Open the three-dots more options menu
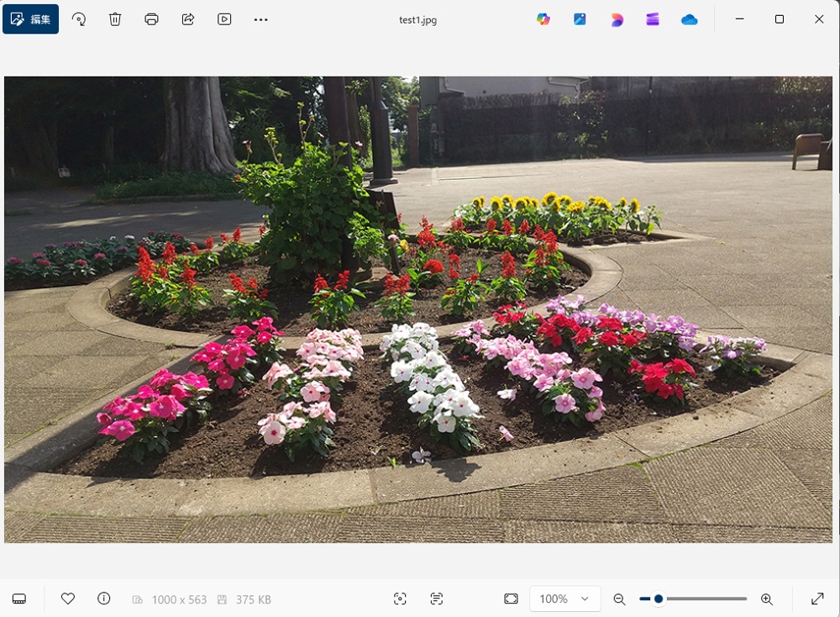The height and width of the screenshot is (617, 840). pyautogui.click(x=261, y=18)
